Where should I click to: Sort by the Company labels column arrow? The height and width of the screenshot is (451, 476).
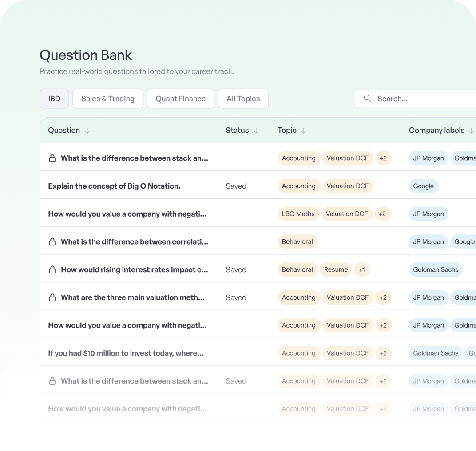[472, 131]
